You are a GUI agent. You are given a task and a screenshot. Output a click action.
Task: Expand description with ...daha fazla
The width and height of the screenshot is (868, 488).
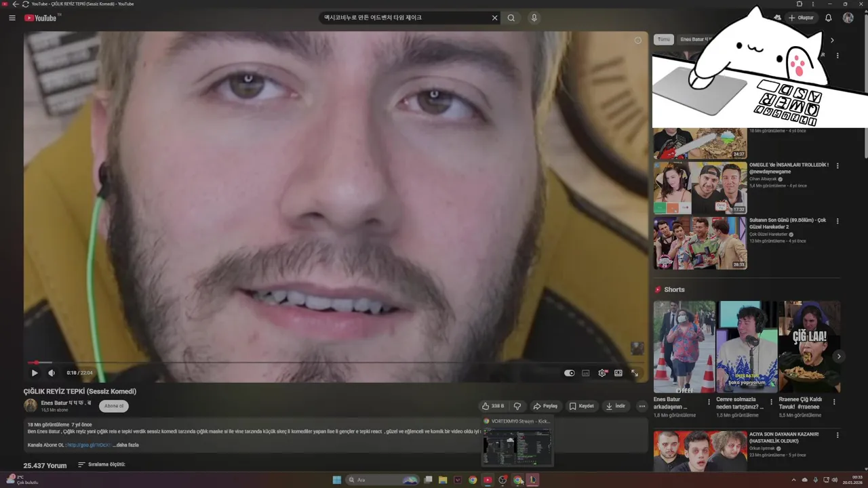pyautogui.click(x=126, y=445)
